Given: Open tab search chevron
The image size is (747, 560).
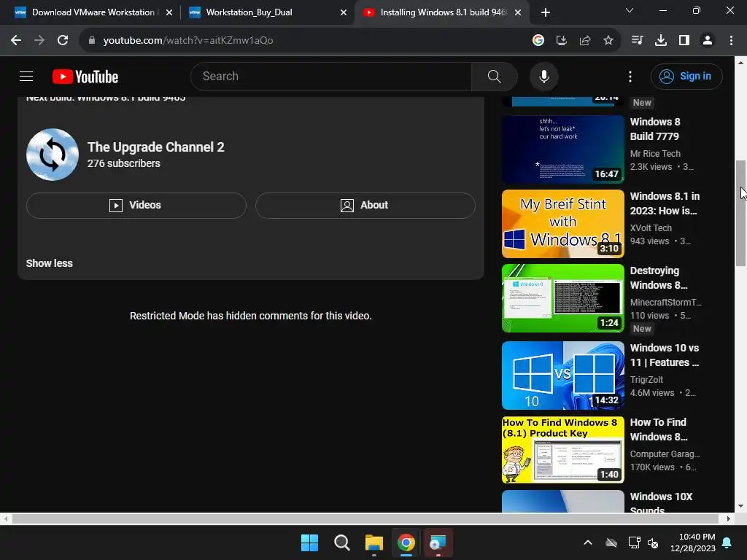Looking at the screenshot, I should pyautogui.click(x=630, y=10).
